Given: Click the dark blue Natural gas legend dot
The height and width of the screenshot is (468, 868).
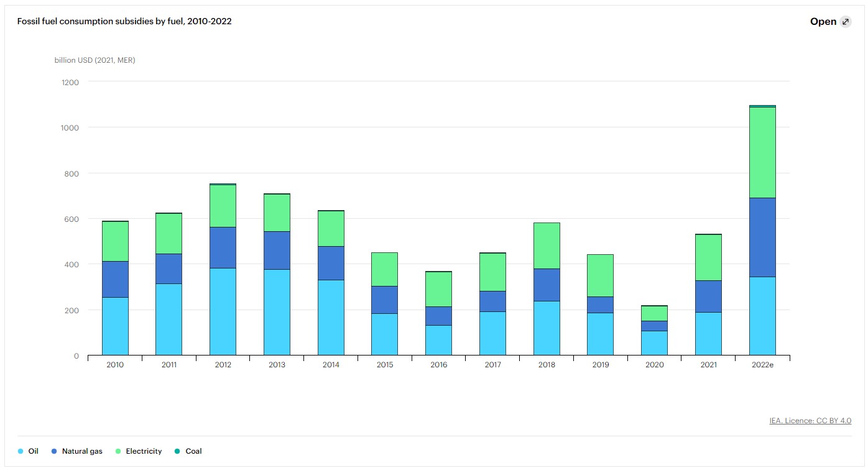Looking at the screenshot, I should pyautogui.click(x=55, y=451).
